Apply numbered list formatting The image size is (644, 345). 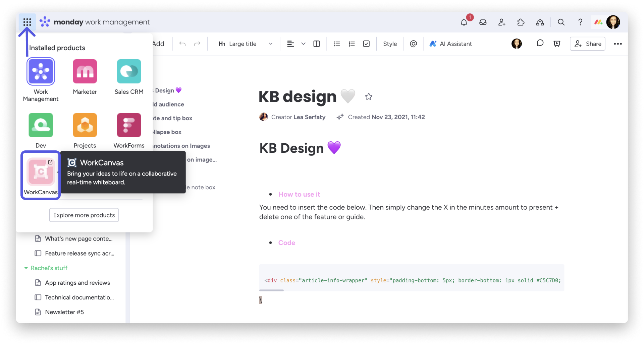[x=352, y=44]
